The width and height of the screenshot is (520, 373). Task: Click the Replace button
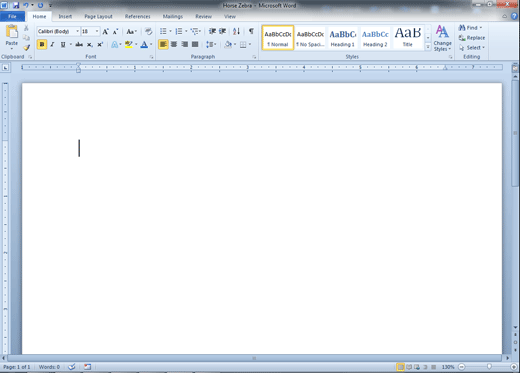(x=472, y=38)
